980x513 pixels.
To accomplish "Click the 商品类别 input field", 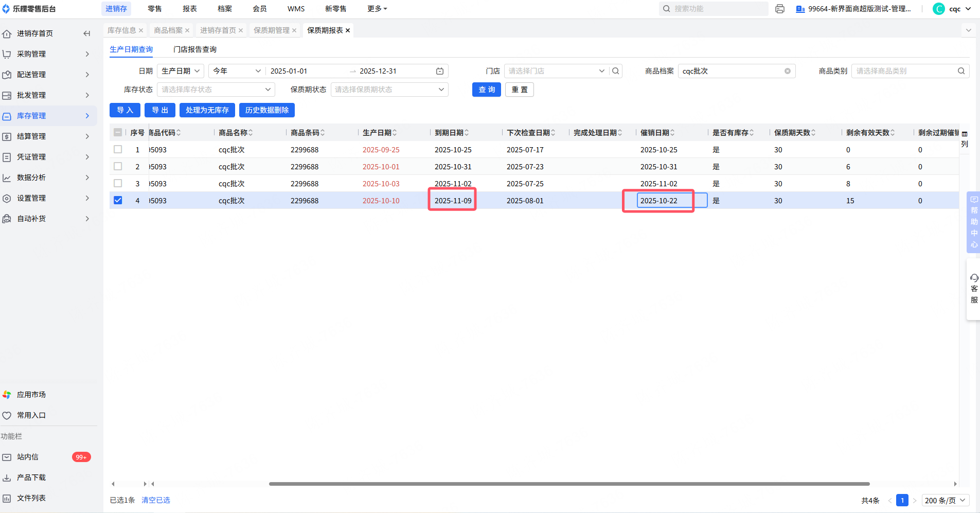I will point(910,71).
